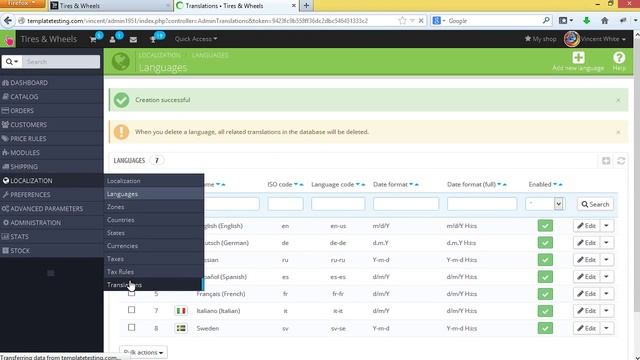Expand Edit options arrow for English
Viewport: 640px width, 360px height.
[x=607, y=226]
